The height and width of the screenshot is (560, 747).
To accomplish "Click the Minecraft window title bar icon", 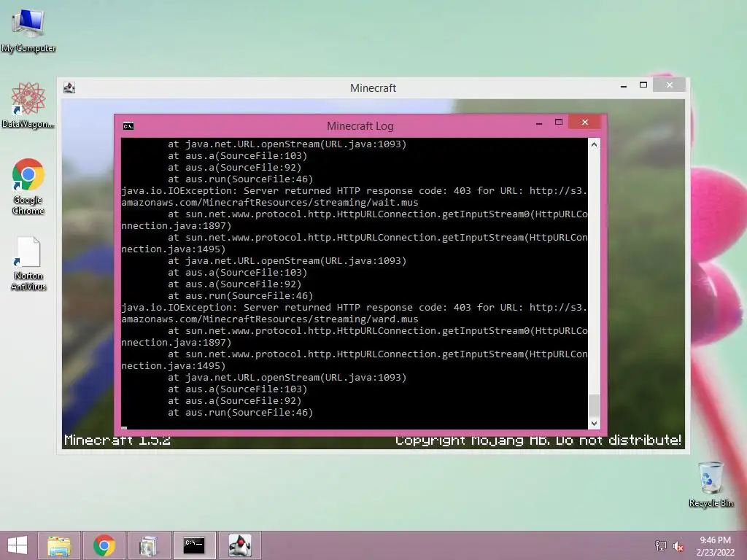I will coord(69,87).
